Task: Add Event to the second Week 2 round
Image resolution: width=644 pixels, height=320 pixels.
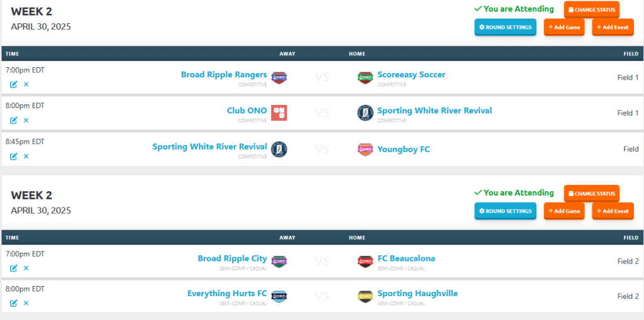Action: pyautogui.click(x=613, y=211)
